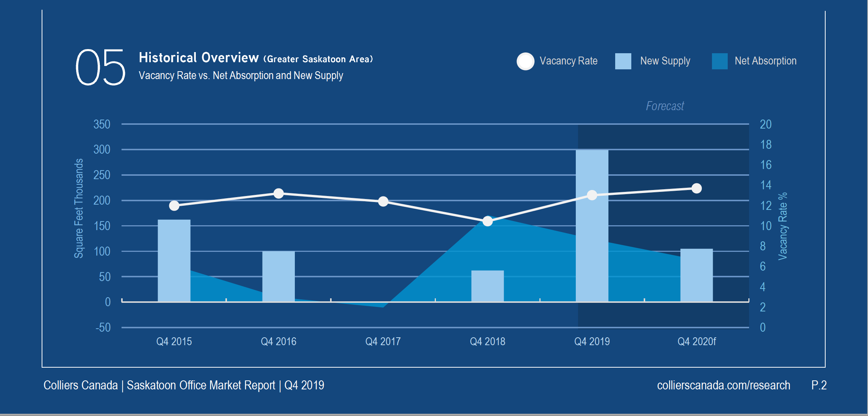Open the collierscanada.com/research link
Viewport: 868px width, 416px height.
(724, 385)
